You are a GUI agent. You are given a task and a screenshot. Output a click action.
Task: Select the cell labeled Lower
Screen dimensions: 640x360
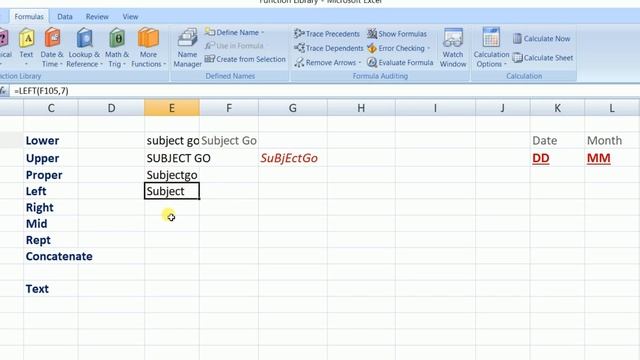51,141
